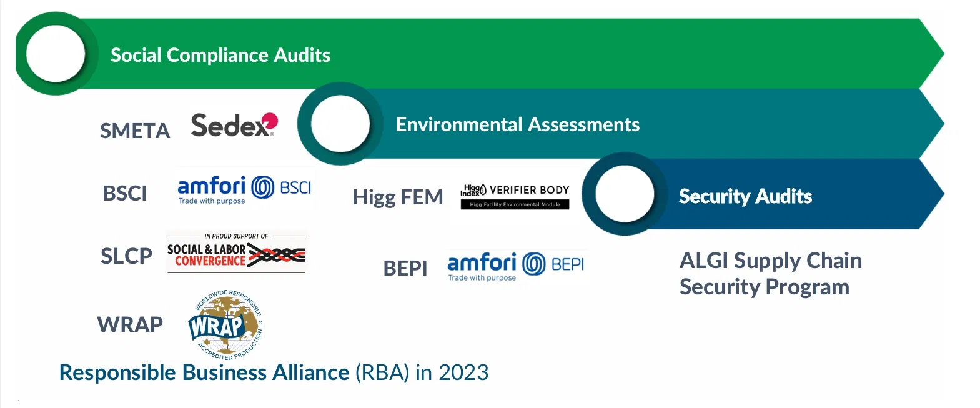Click the SLCP text label
The image size is (980, 408).
[126, 256]
